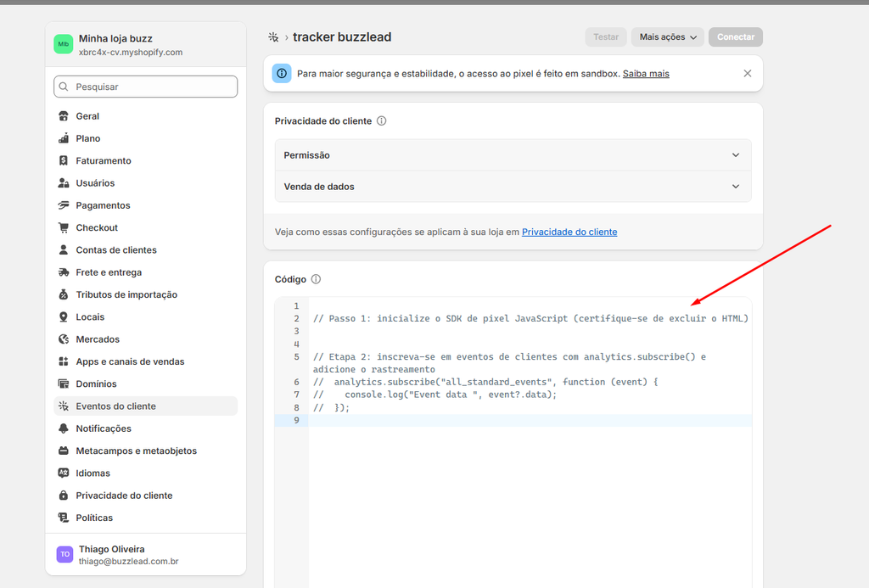Click the Mercados globe icon

coord(64,339)
